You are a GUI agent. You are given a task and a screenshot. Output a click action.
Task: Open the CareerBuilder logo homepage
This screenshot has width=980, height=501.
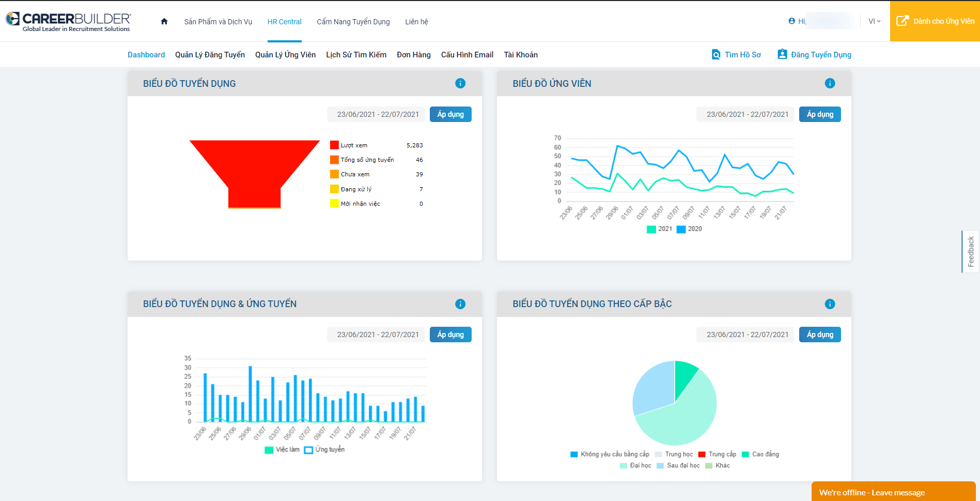pyautogui.click(x=68, y=22)
